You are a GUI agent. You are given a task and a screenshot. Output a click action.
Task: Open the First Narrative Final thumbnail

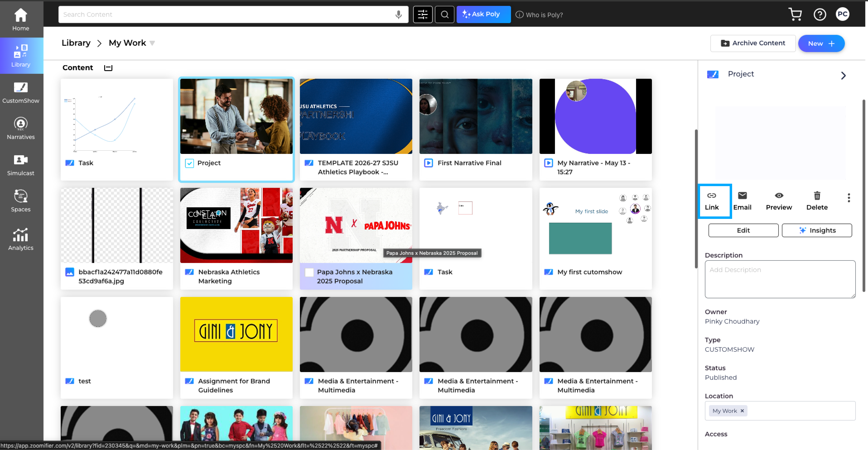(476, 117)
